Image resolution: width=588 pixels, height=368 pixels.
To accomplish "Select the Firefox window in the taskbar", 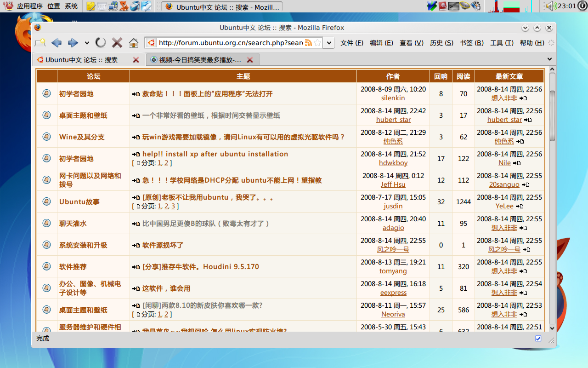I will click(222, 6).
